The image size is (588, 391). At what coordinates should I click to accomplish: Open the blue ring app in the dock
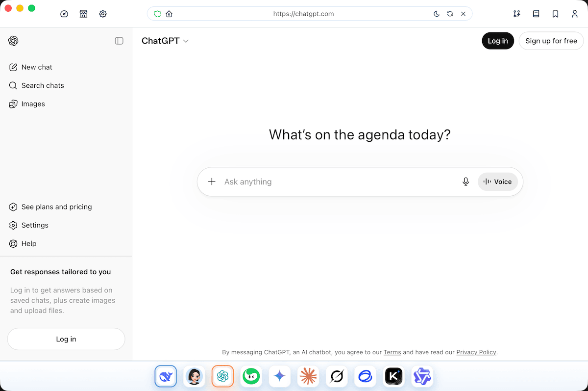tap(366, 376)
